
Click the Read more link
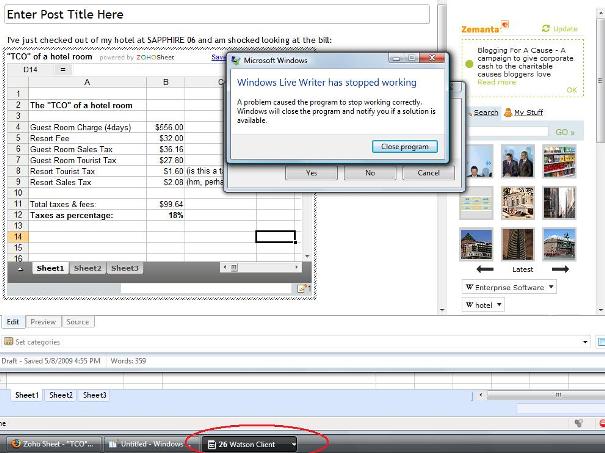(496, 82)
